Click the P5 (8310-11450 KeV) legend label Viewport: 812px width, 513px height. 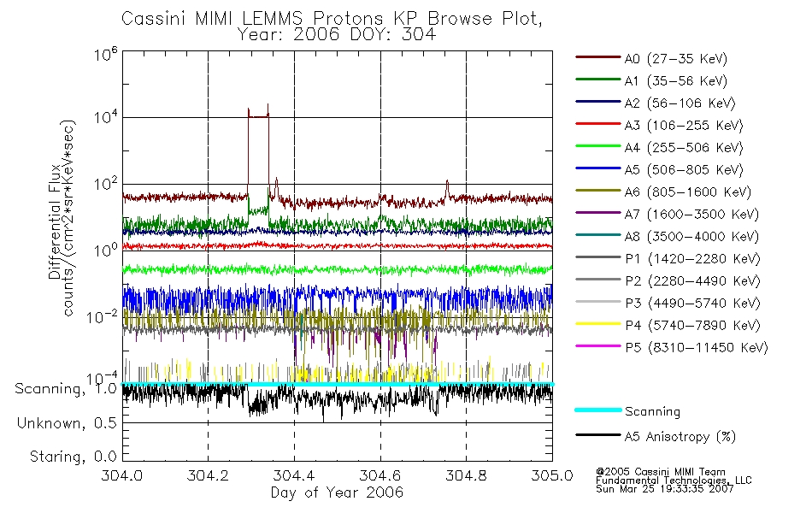[697, 348]
